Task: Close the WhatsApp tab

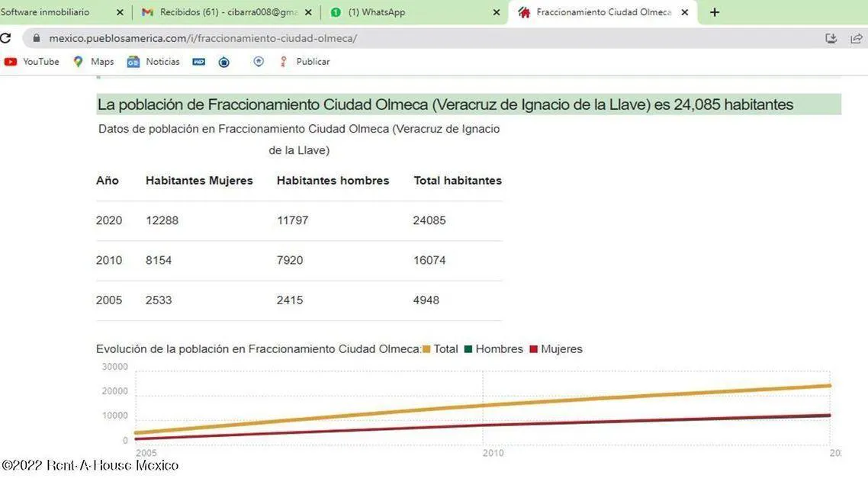Action: coord(497,12)
